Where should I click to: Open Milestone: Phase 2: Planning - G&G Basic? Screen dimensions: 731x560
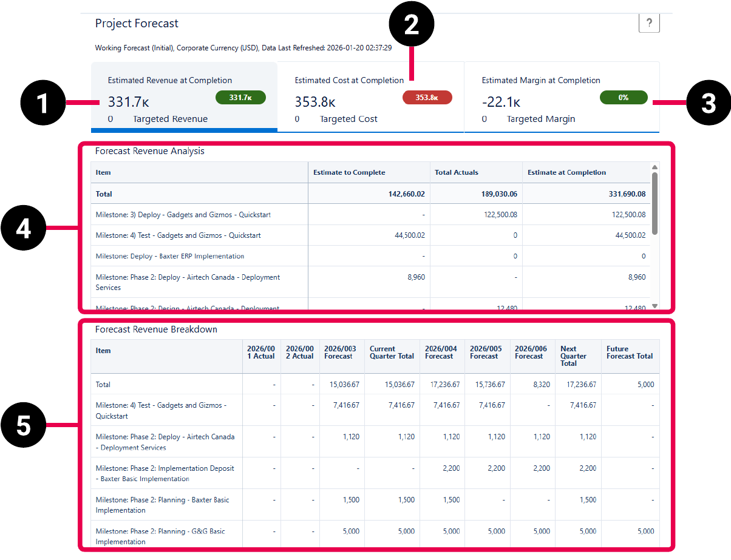(x=160, y=536)
